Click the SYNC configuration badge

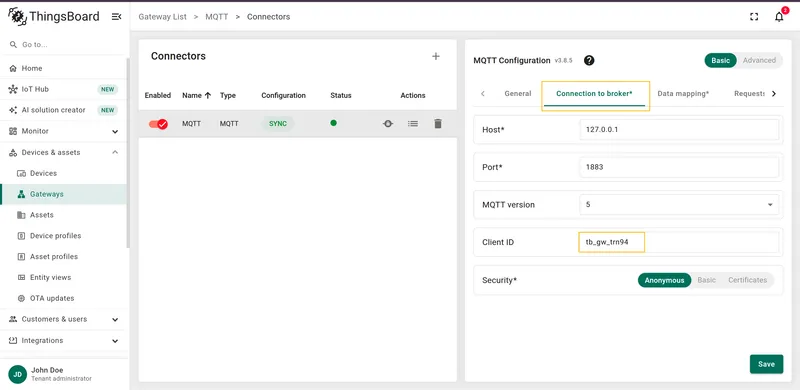point(278,124)
